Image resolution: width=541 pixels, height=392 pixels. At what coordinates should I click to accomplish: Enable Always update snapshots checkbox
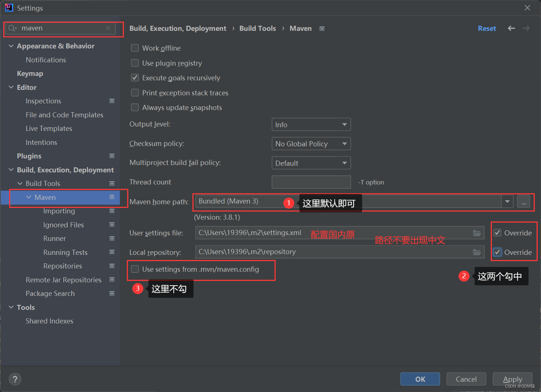click(x=135, y=107)
